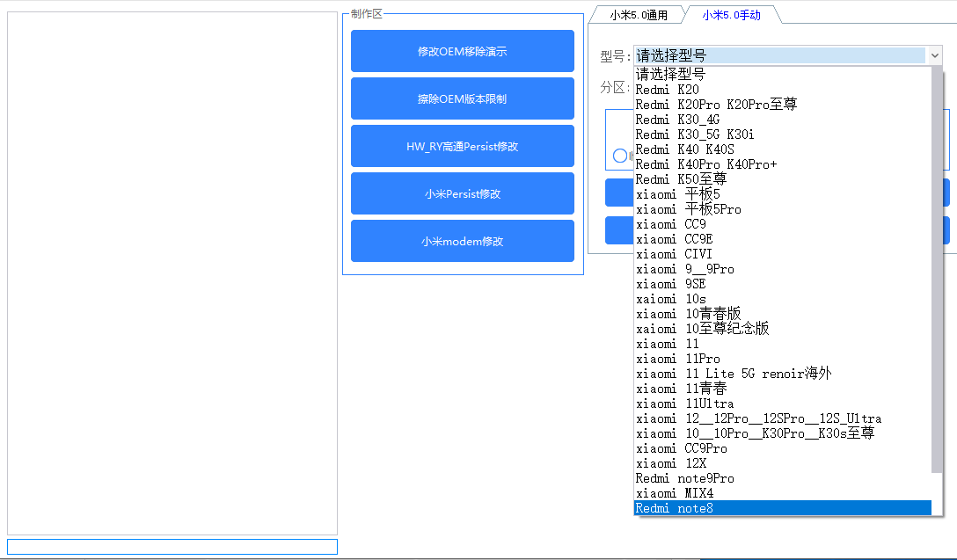Select xiaomi 10__10Pro__K30Pro__K30s至尊 entry
The width and height of the screenshot is (957, 560).
[x=783, y=433]
